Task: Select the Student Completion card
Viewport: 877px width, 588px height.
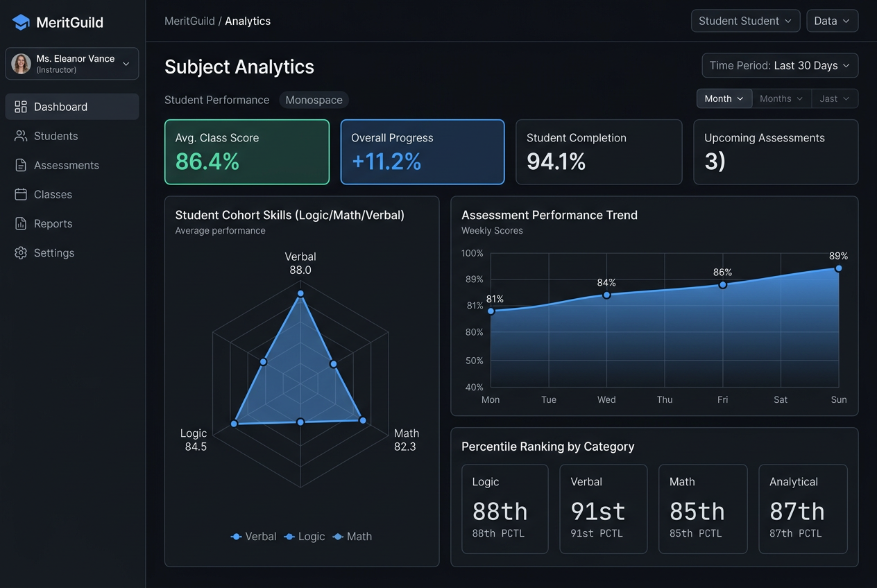Action: [x=599, y=152]
